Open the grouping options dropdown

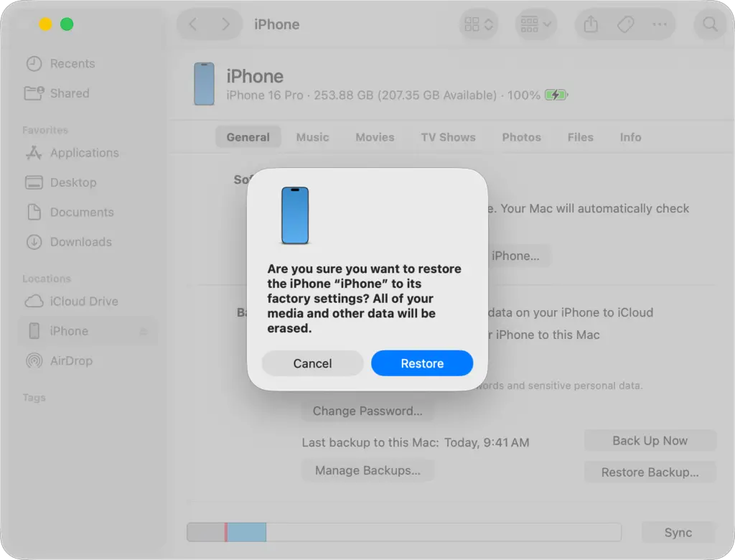click(535, 24)
